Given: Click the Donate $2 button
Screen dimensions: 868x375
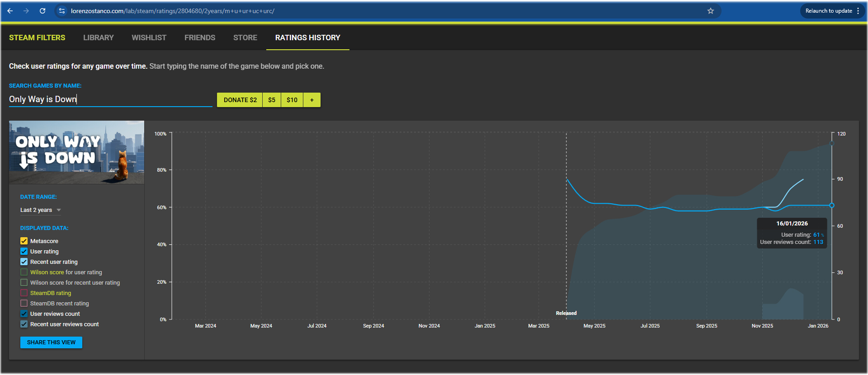Looking at the screenshot, I should click(240, 100).
